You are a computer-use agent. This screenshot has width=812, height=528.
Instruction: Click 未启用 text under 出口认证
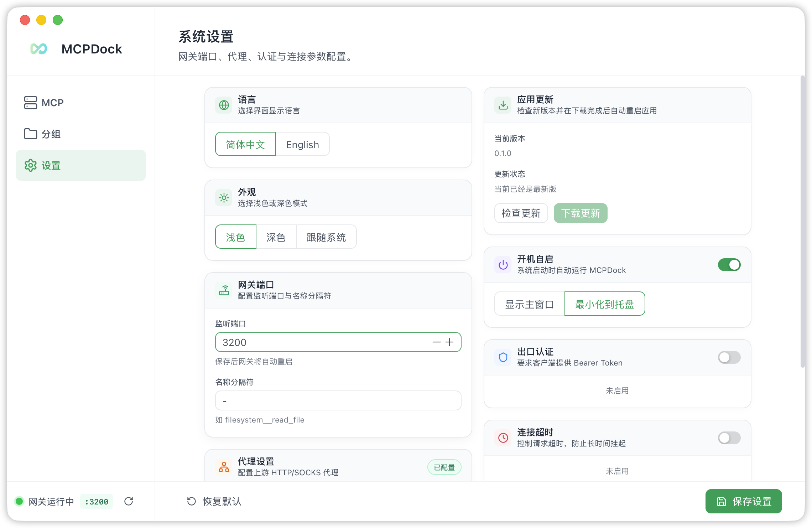pyautogui.click(x=617, y=390)
